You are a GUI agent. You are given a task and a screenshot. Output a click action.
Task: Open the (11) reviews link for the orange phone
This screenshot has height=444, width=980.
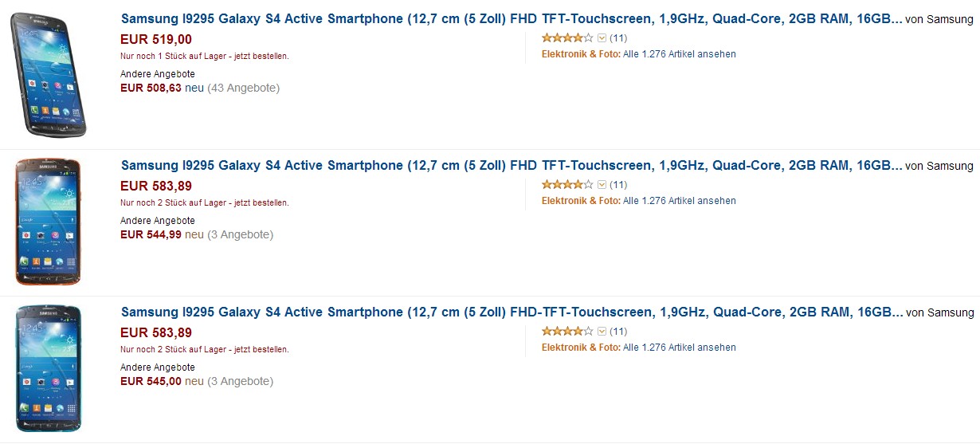tap(618, 184)
